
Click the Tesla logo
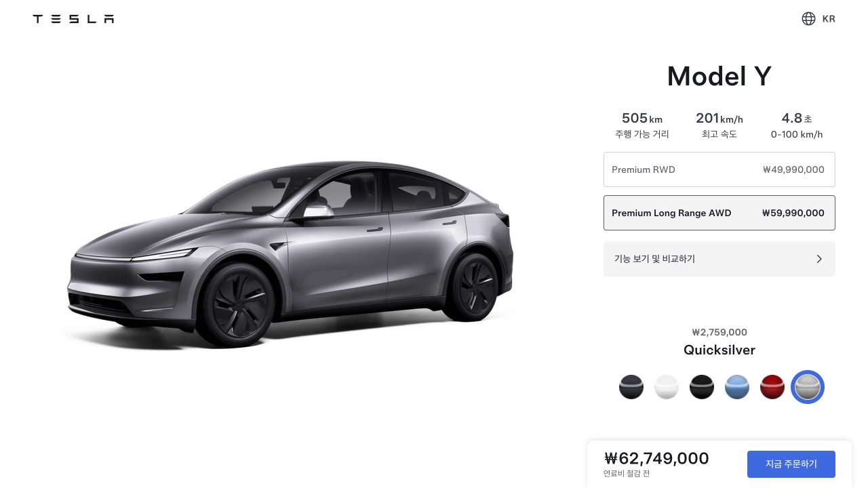[73, 19]
